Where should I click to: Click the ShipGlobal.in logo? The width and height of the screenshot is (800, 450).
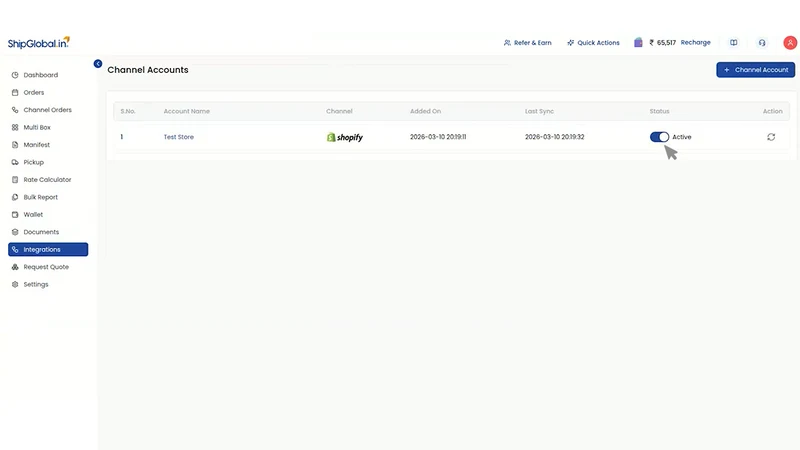click(x=39, y=43)
